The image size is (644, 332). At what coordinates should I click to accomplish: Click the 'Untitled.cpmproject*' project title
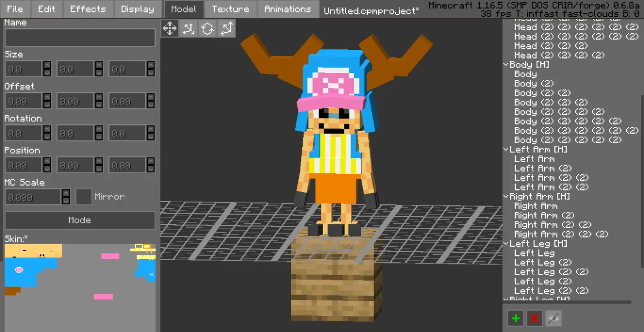tap(371, 11)
